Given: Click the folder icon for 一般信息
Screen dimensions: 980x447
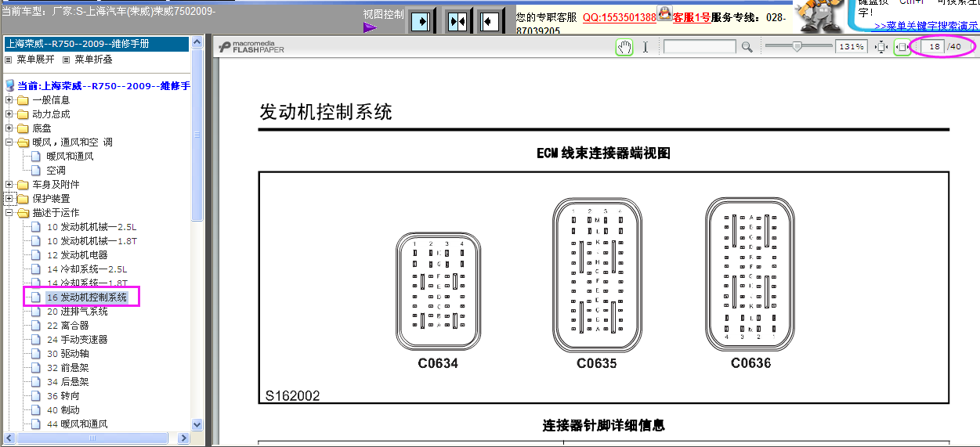Looking at the screenshot, I should pos(23,100).
